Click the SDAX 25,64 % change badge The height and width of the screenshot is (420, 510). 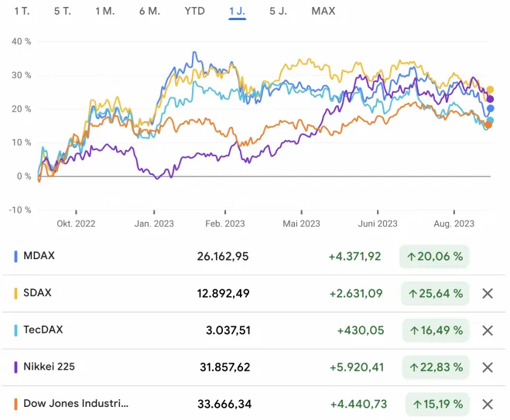coord(435,293)
